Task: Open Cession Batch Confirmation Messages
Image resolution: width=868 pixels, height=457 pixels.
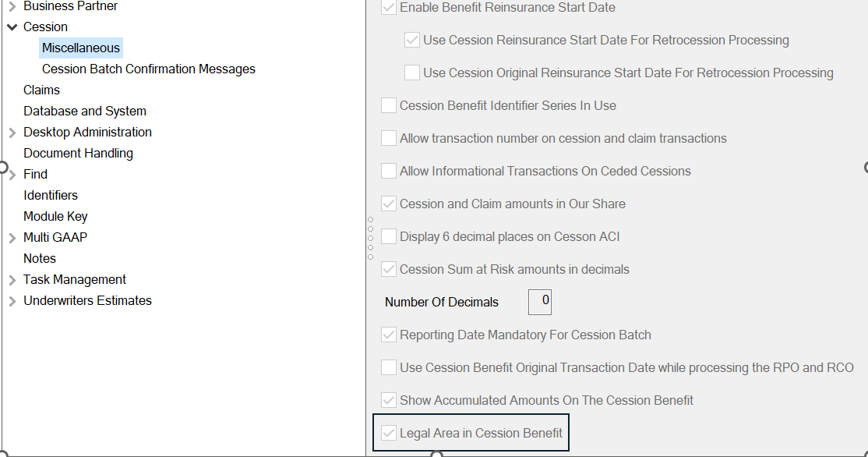Action: pyautogui.click(x=149, y=69)
